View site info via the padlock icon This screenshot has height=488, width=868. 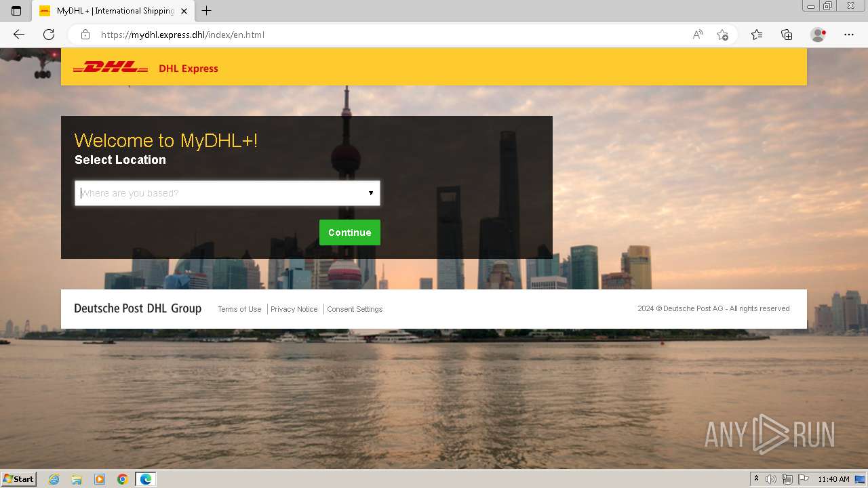[85, 35]
